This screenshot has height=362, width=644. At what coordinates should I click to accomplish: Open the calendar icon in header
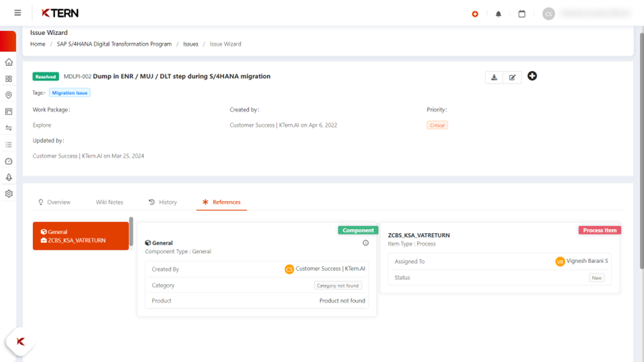pyautogui.click(x=521, y=14)
